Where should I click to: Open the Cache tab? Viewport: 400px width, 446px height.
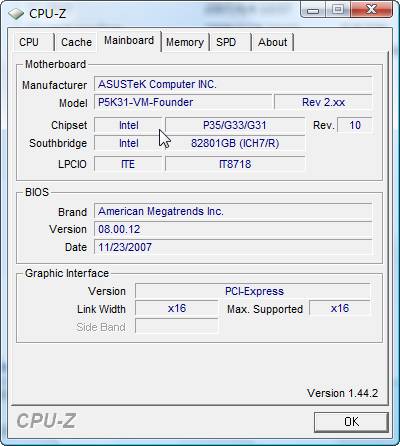76,42
